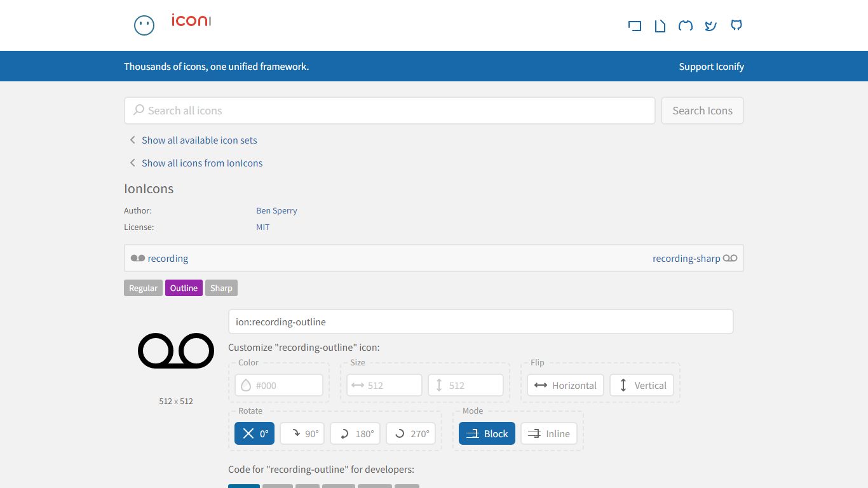
Task: Flip icon with Horizontal button
Action: point(566,385)
